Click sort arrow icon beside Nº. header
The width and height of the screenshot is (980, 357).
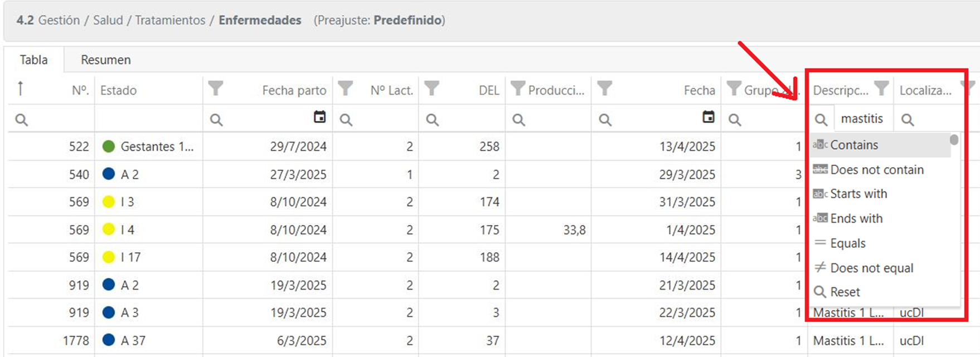[x=20, y=89]
